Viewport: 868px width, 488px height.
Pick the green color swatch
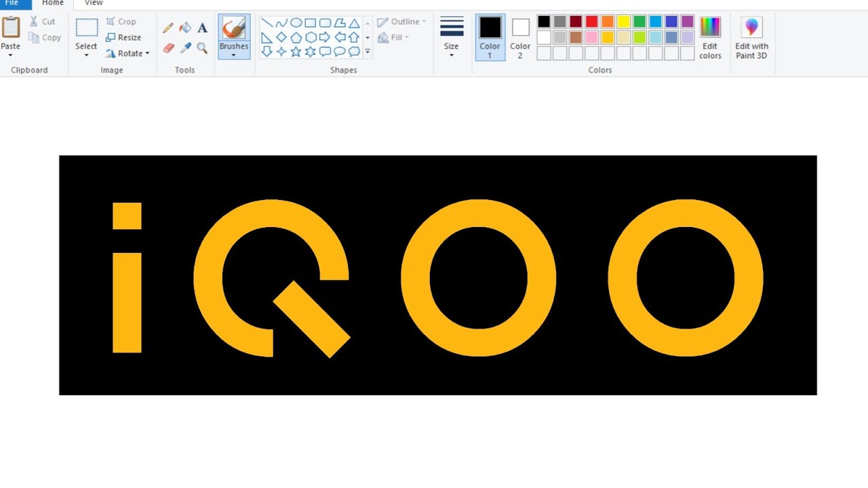coord(639,22)
